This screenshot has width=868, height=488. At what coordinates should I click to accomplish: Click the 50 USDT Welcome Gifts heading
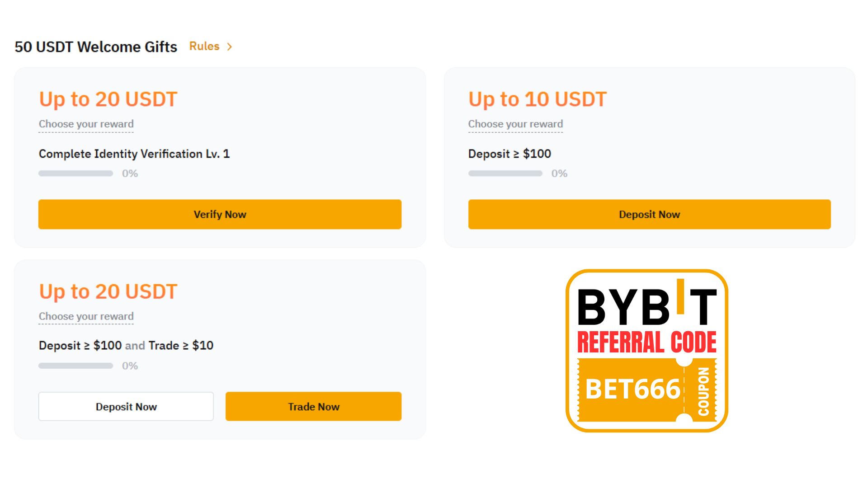[96, 47]
